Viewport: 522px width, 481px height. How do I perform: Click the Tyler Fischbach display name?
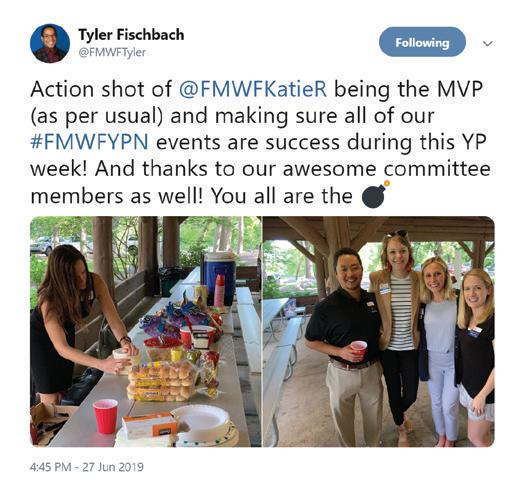pyautogui.click(x=131, y=35)
